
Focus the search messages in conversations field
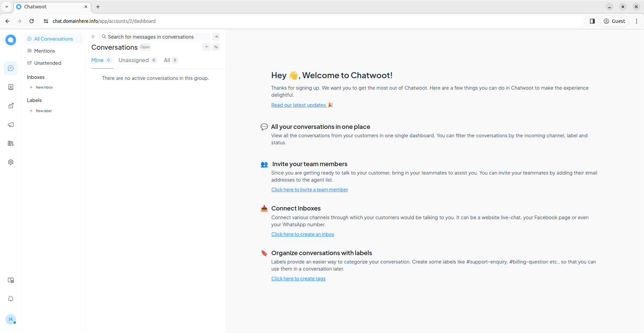pos(155,37)
